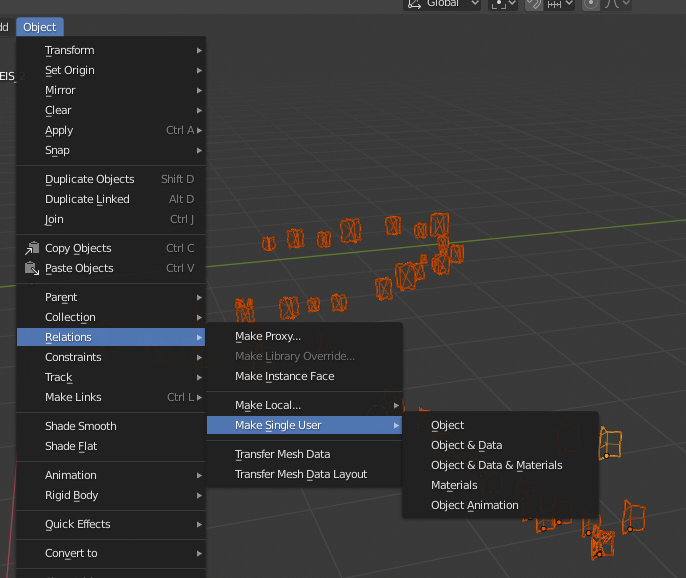686x578 pixels.
Task: Select Join from the Object menu
Action: click(111, 219)
